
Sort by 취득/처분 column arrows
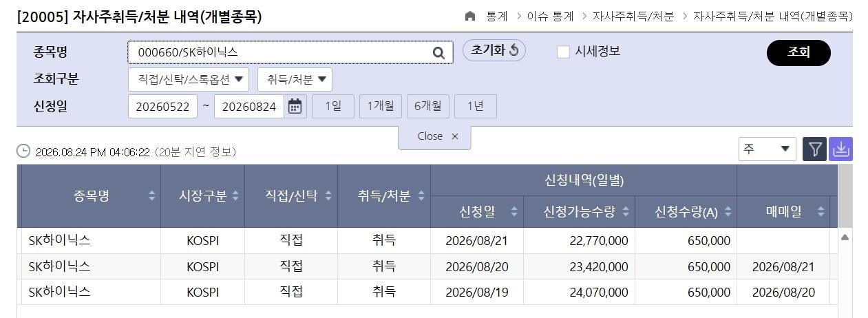[x=420, y=196]
